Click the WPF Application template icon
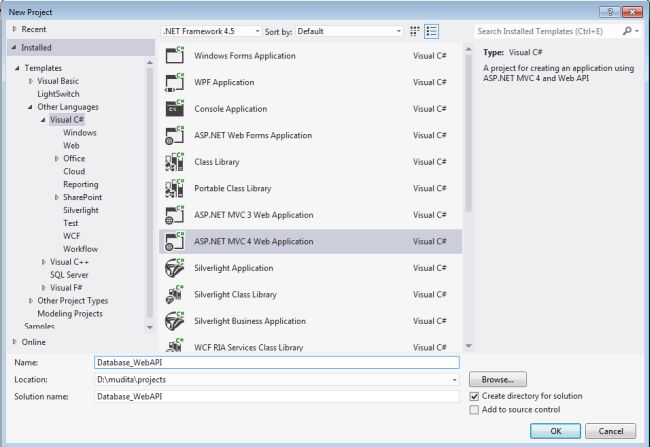This screenshot has width=650, height=447. tap(175, 82)
